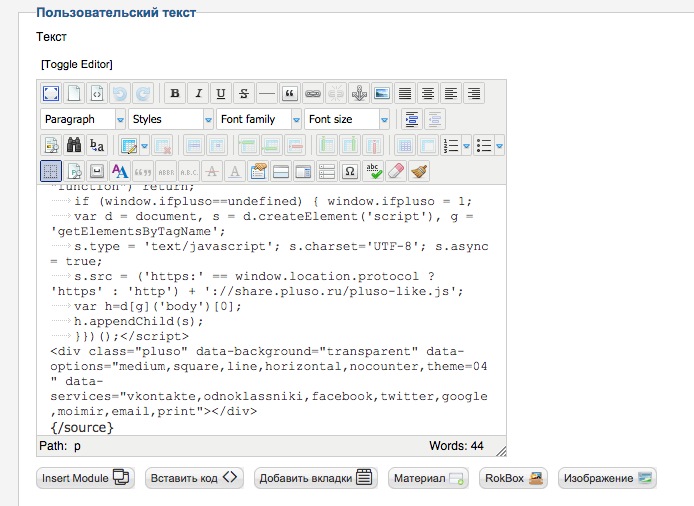Toggle bold formatting
The width and height of the screenshot is (694, 506).
[175, 93]
